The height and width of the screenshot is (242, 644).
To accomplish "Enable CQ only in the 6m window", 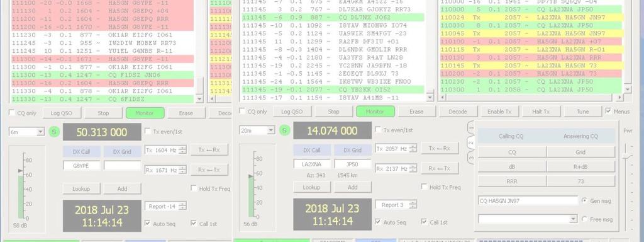I will click(x=12, y=113).
